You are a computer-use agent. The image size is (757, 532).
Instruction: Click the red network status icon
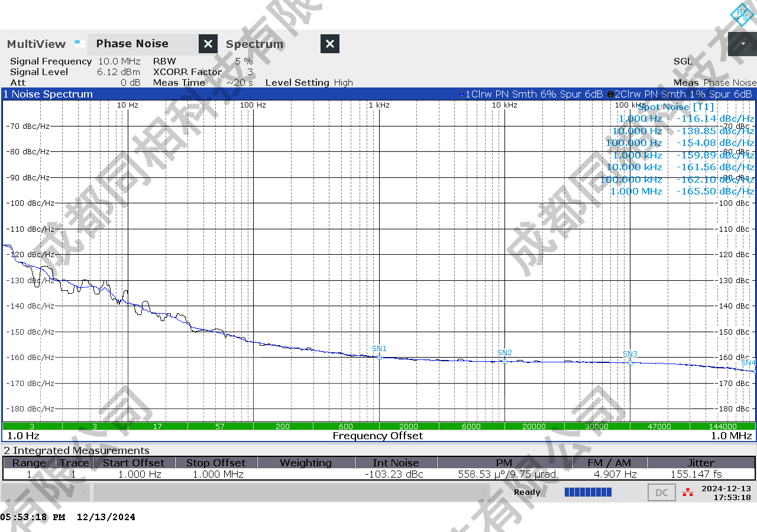coord(687,492)
